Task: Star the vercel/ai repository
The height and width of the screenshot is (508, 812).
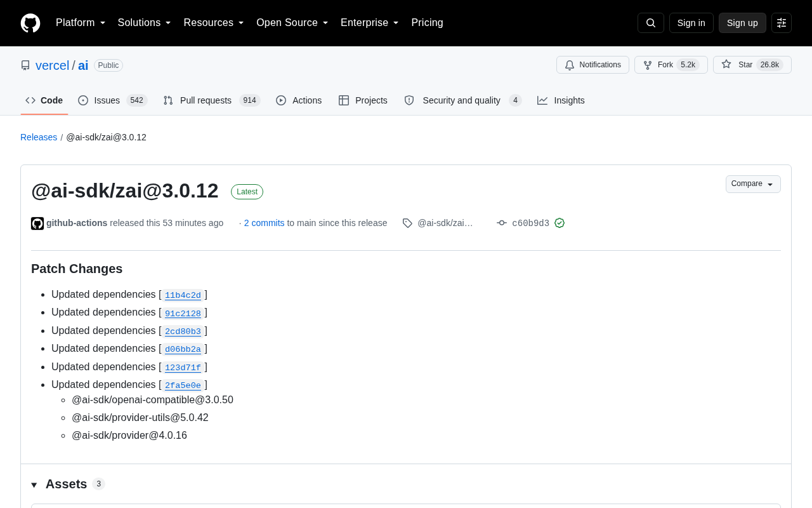Action: pyautogui.click(x=752, y=65)
